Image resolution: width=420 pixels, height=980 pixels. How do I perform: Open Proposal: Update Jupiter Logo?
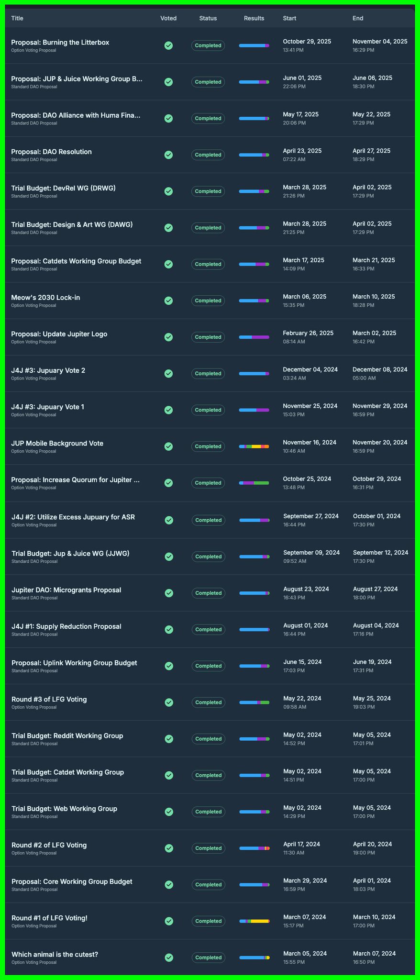coord(59,334)
